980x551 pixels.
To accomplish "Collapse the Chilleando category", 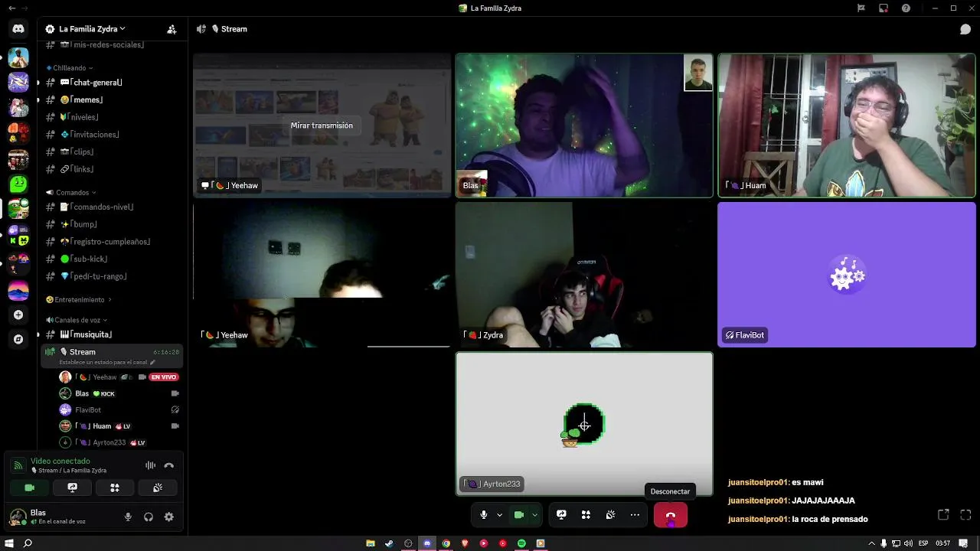I will (70, 68).
